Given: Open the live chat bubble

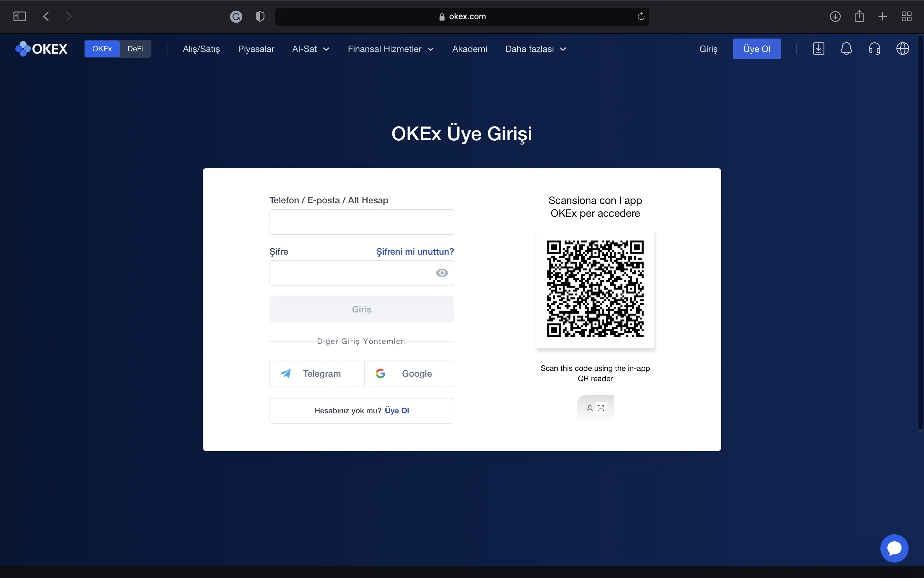Looking at the screenshot, I should tap(894, 548).
